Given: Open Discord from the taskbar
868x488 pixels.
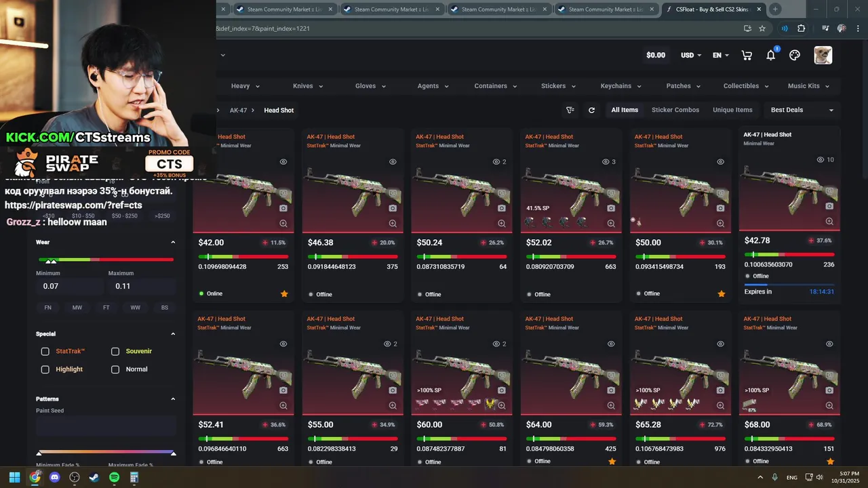Looking at the screenshot, I should pyautogui.click(x=54, y=477).
